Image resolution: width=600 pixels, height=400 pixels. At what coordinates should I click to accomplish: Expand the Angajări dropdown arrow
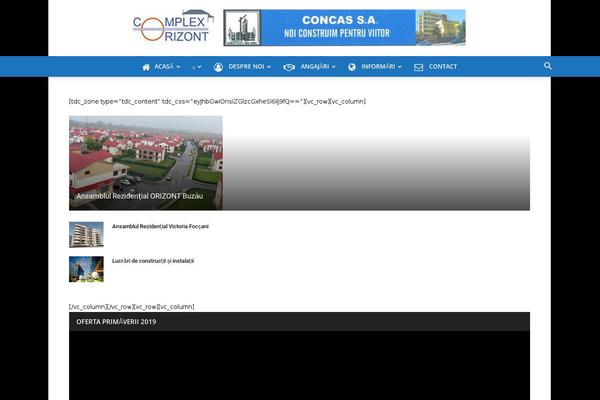333,67
